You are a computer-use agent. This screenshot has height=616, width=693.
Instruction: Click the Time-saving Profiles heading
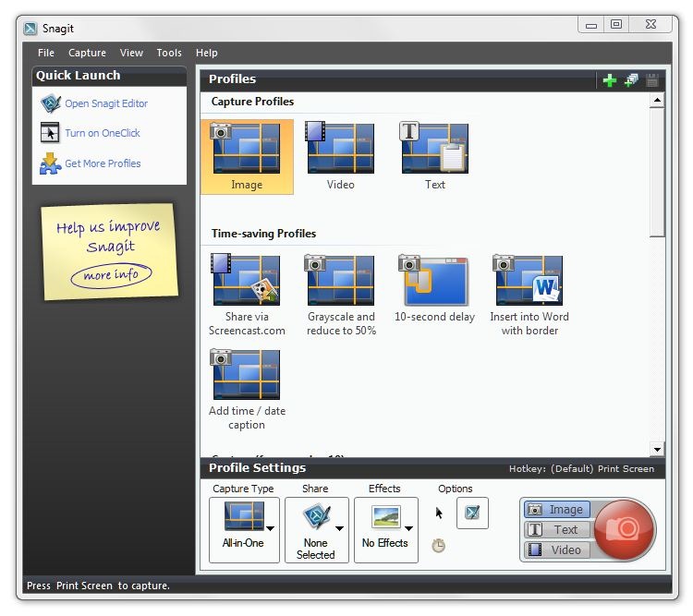[263, 234]
